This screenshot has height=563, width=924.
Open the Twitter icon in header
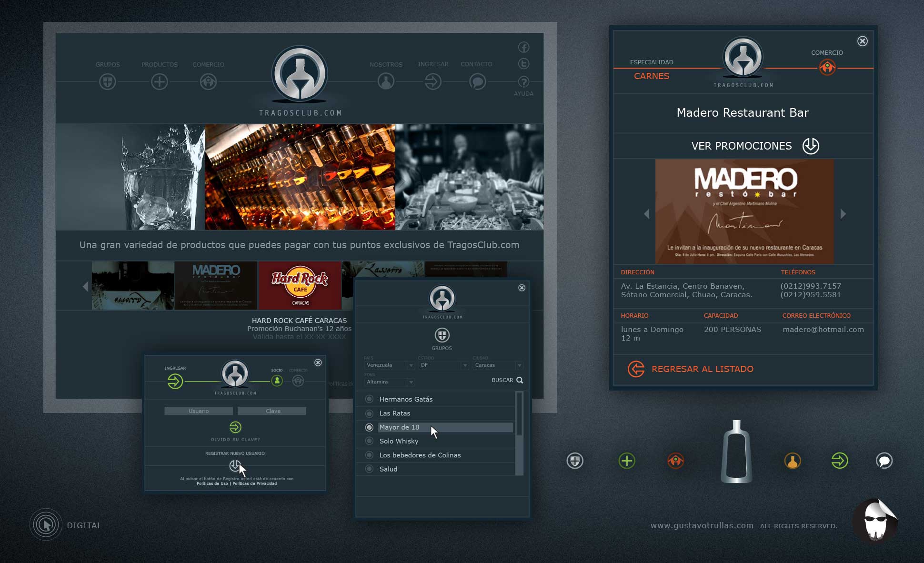[x=523, y=64]
